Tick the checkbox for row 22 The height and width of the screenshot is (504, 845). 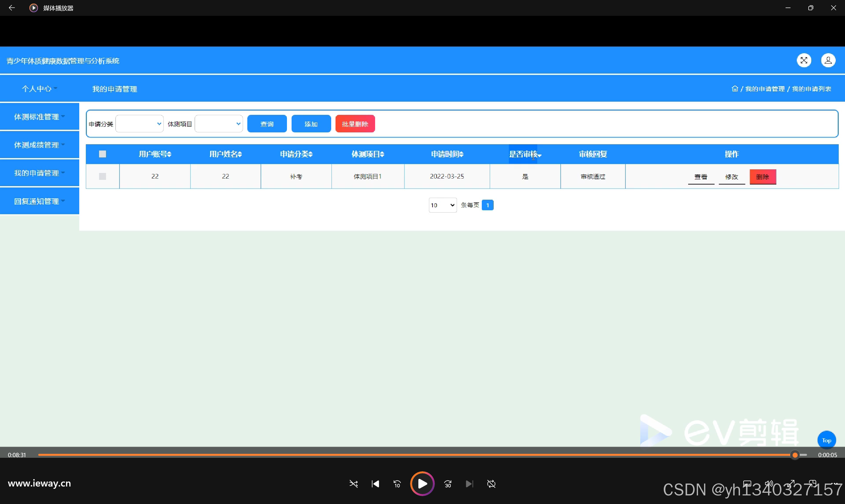[x=102, y=176]
